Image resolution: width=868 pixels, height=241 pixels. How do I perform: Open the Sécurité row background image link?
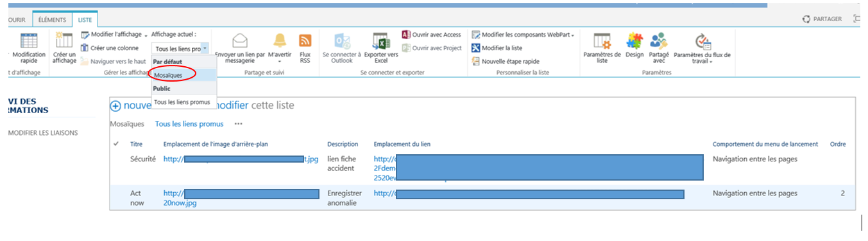(241, 159)
